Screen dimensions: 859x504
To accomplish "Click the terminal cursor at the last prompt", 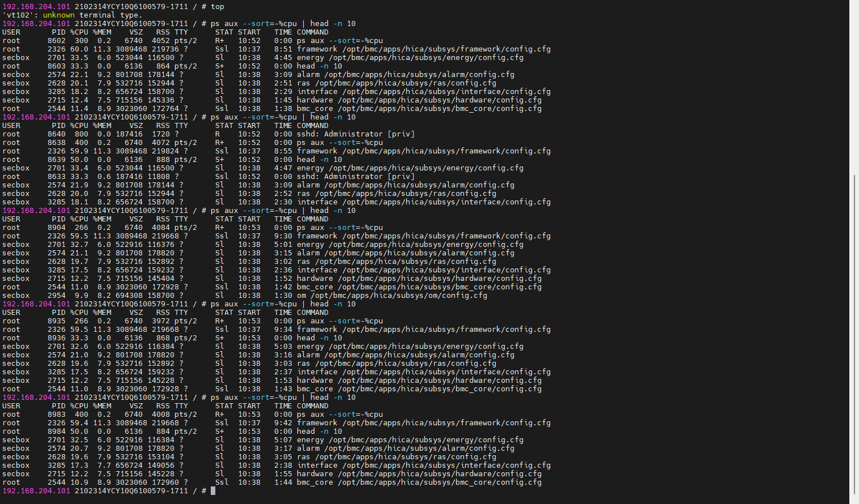I will tap(213, 491).
